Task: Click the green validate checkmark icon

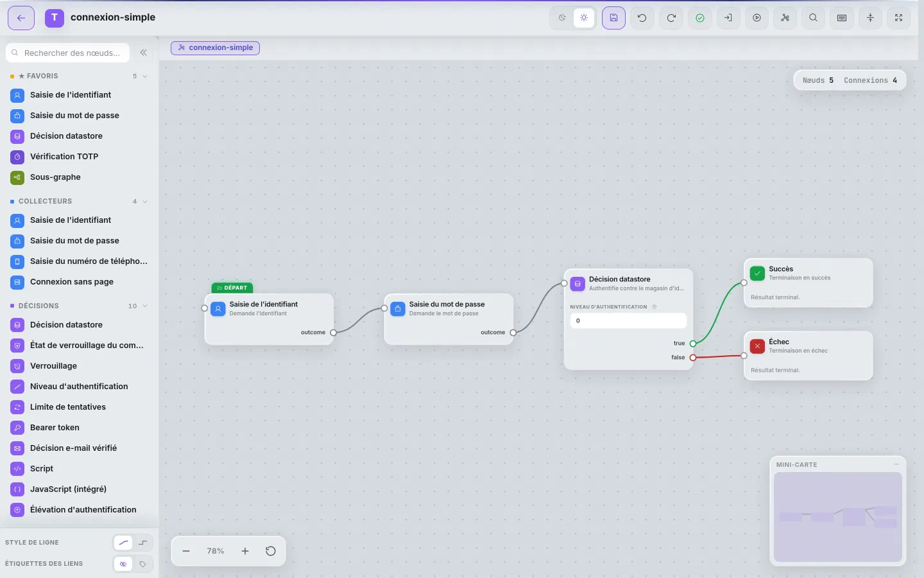Action: point(700,18)
